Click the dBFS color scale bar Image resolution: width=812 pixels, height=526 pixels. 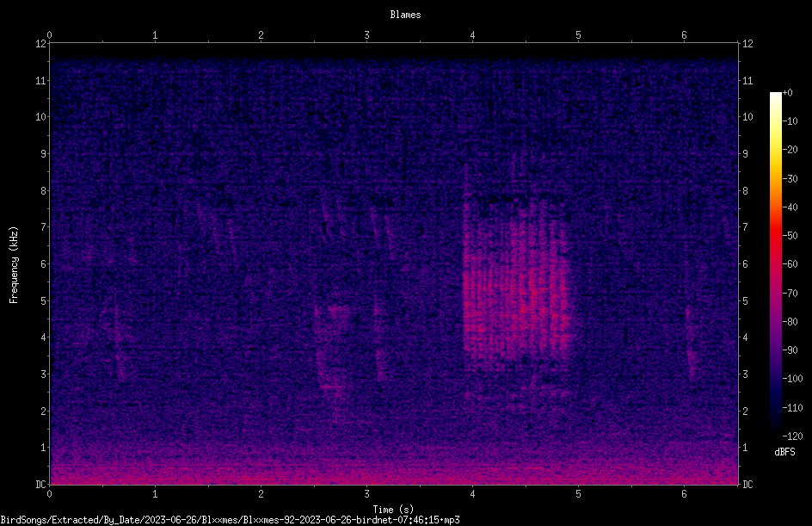(x=775, y=263)
